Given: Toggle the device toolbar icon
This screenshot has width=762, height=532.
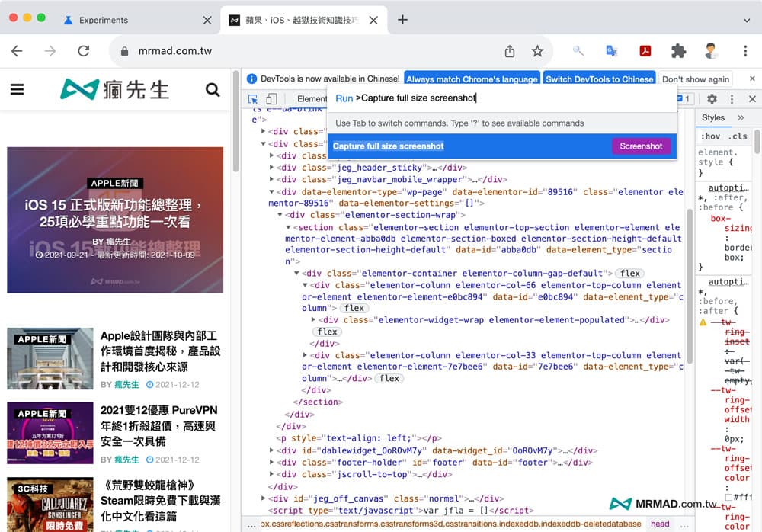Looking at the screenshot, I should pyautogui.click(x=271, y=99).
